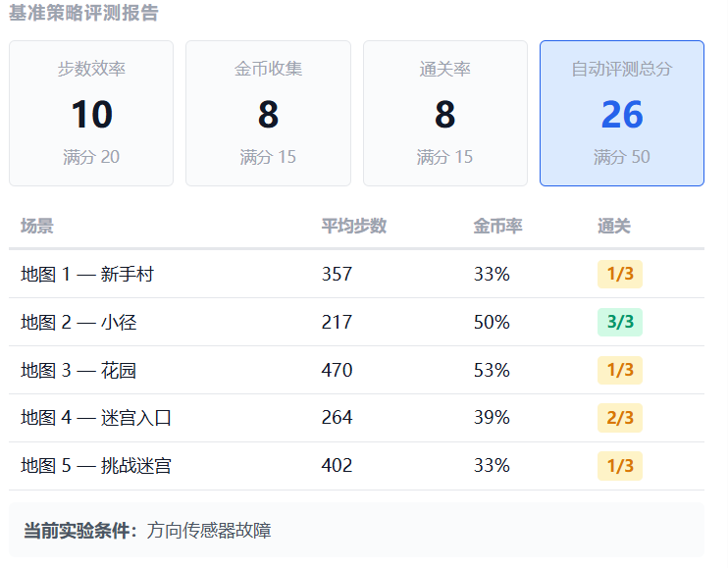
Task: Click the 33% coin rate for 新手村
Action: [492, 274]
